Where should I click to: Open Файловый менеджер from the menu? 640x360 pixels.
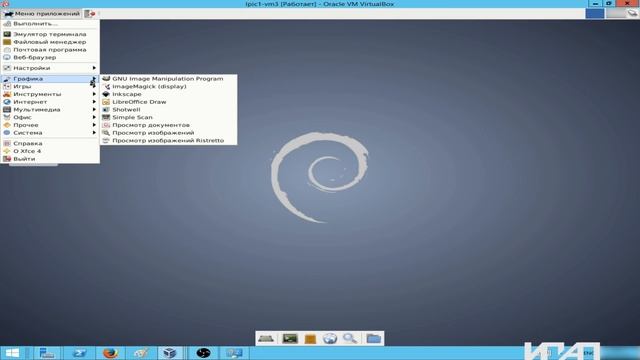[x=50, y=42]
